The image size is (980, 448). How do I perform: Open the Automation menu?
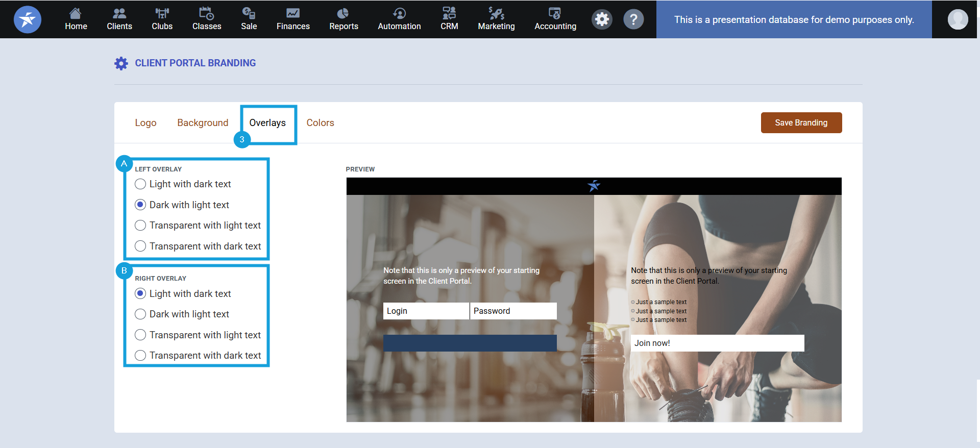tap(399, 19)
